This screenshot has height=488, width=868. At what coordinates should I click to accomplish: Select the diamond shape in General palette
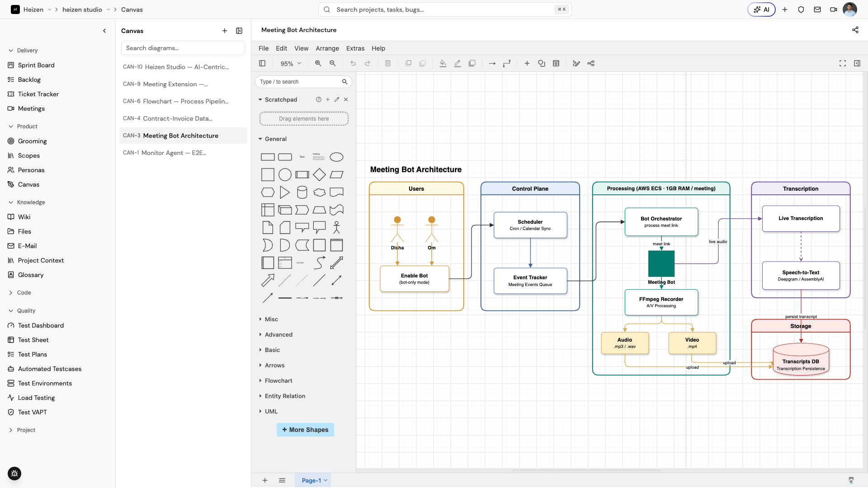point(319,174)
